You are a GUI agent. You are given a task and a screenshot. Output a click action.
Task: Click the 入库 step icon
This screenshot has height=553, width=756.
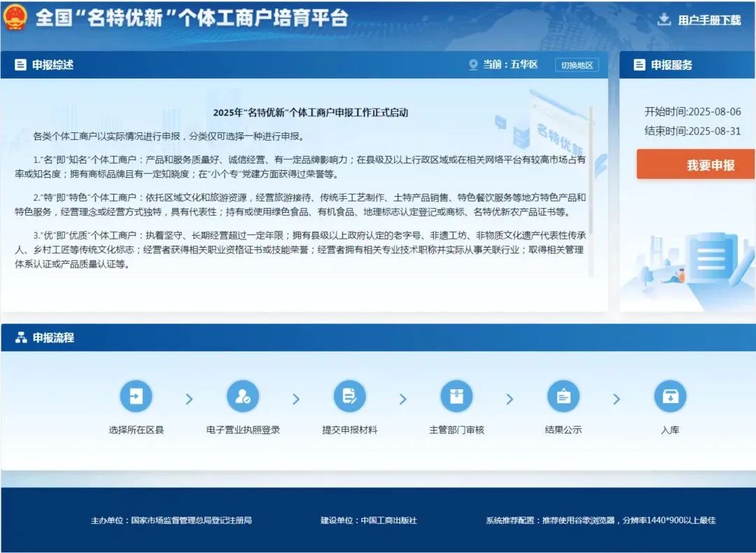coord(670,397)
